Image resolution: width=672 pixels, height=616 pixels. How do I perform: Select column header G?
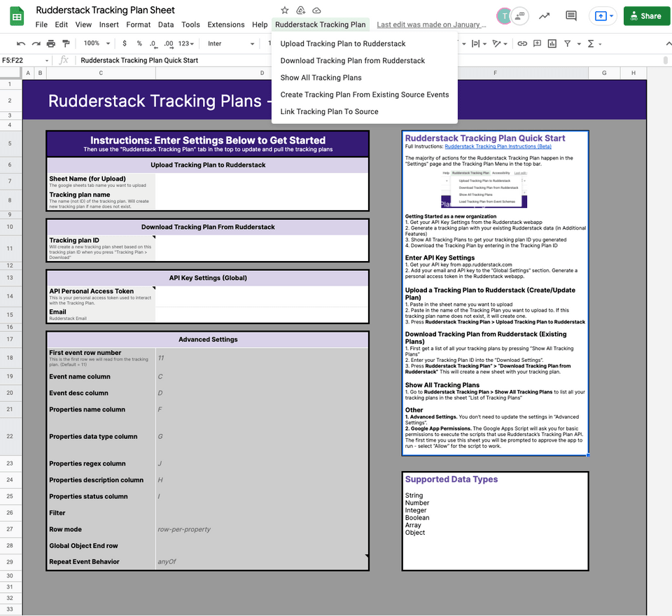pos(604,73)
